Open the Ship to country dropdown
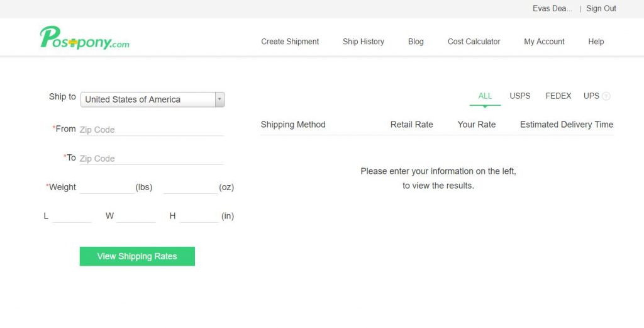The image size is (644, 328). (x=148, y=99)
